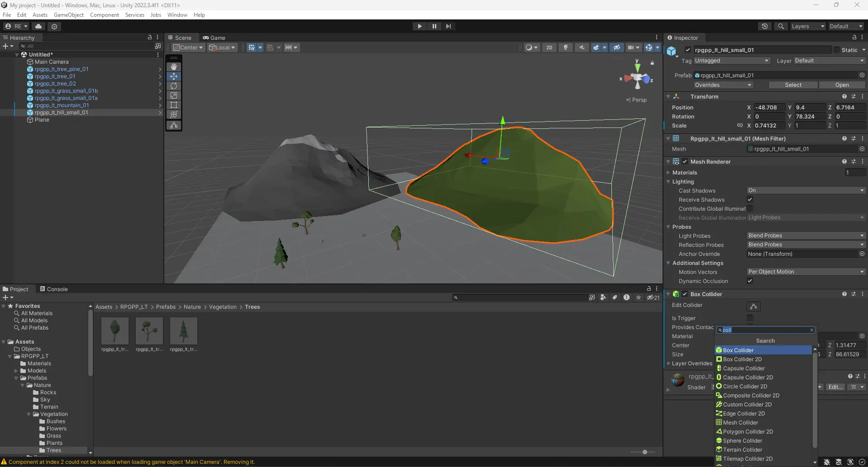The image size is (868, 467).
Task: Open the Layers dropdown in toolbar
Action: click(x=808, y=26)
